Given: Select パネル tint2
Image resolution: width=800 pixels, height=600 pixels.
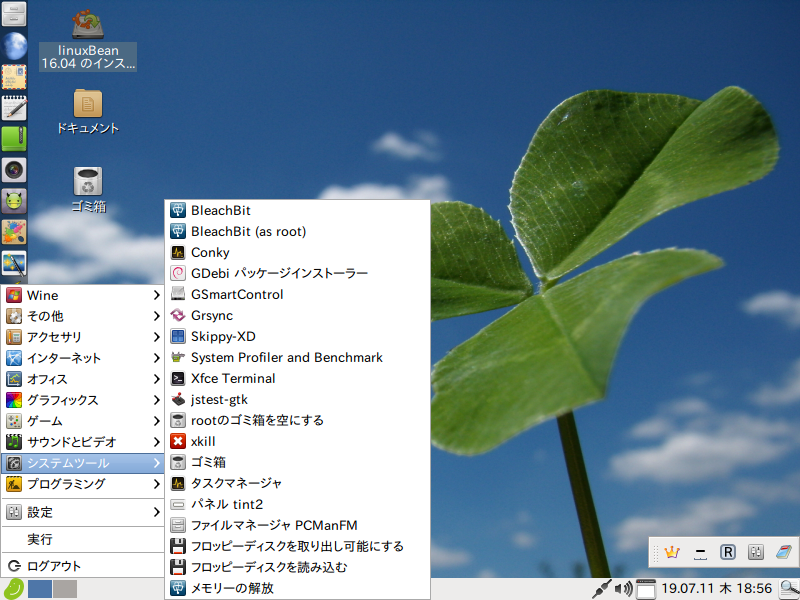Looking at the screenshot, I should [297, 504].
